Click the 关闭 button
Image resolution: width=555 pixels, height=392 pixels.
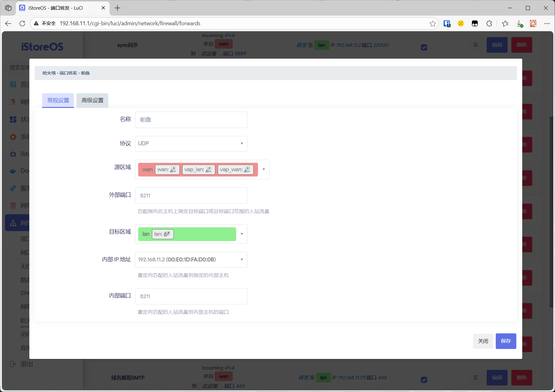[483, 341]
